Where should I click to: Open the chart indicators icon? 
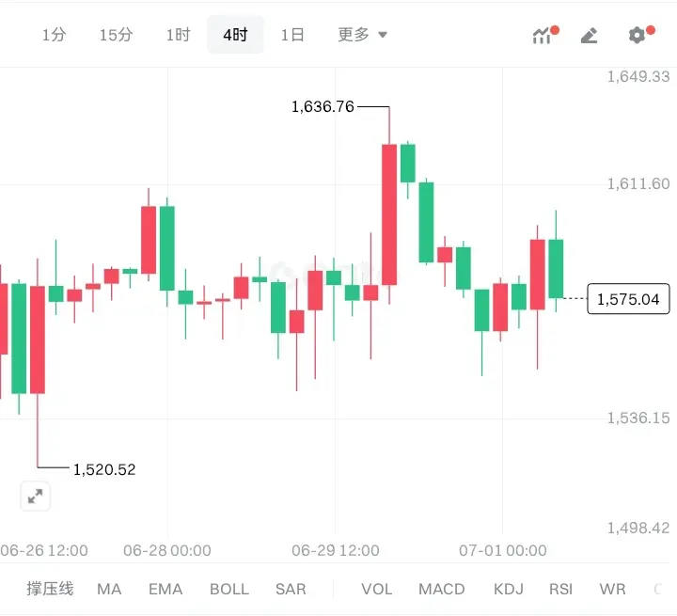pyautogui.click(x=544, y=35)
